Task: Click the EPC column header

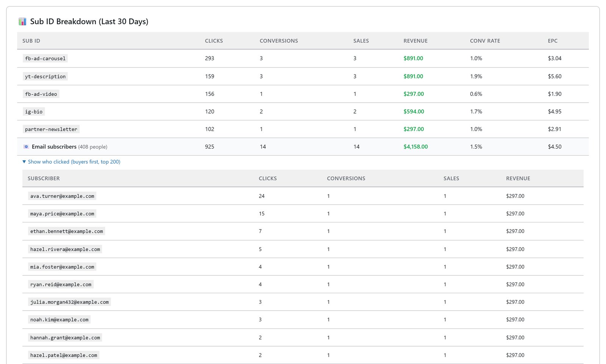Action: [553, 41]
